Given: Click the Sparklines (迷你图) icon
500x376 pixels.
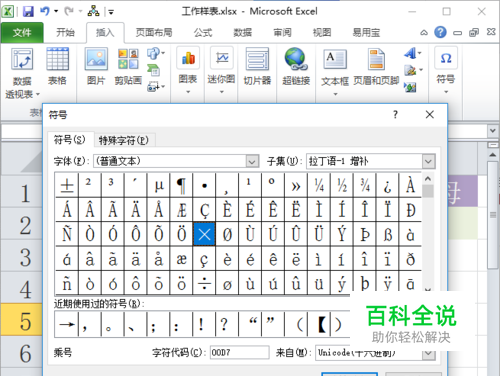Looking at the screenshot, I should (222, 58).
